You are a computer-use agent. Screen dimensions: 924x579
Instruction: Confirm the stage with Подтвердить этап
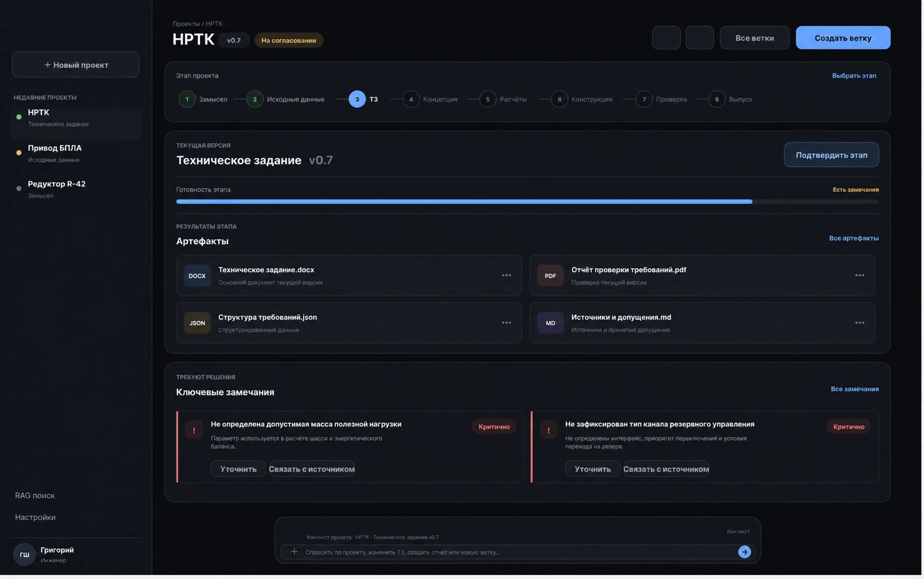(831, 155)
